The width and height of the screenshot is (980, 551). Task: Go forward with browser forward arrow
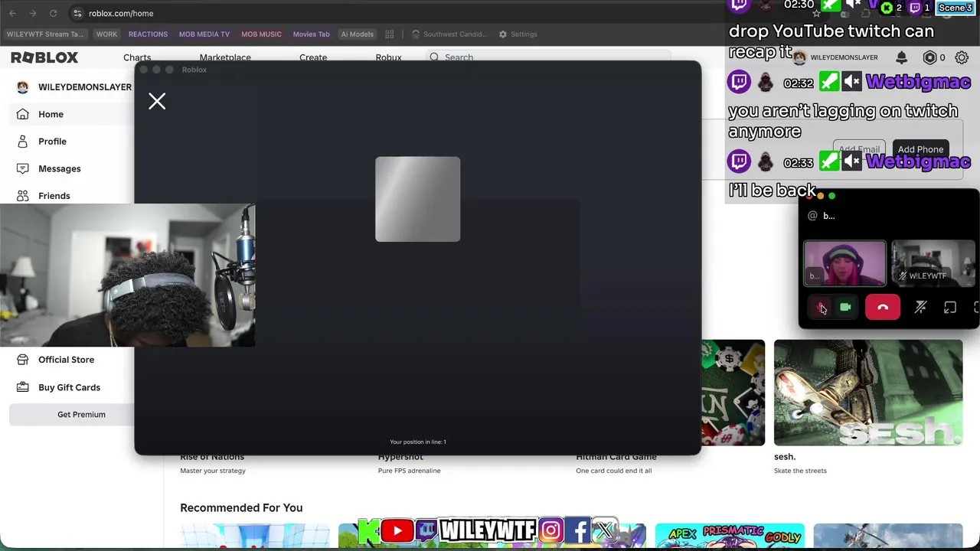[x=33, y=13]
